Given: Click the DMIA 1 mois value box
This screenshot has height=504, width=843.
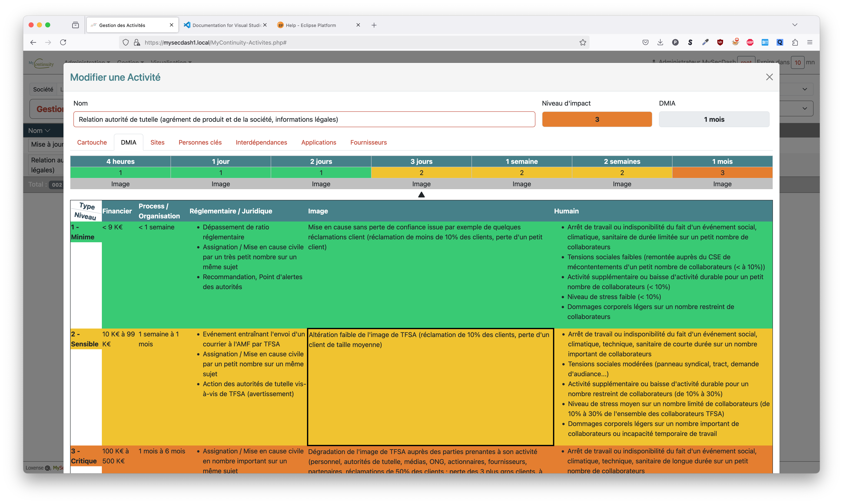Looking at the screenshot, I should (x=714, y=119).
